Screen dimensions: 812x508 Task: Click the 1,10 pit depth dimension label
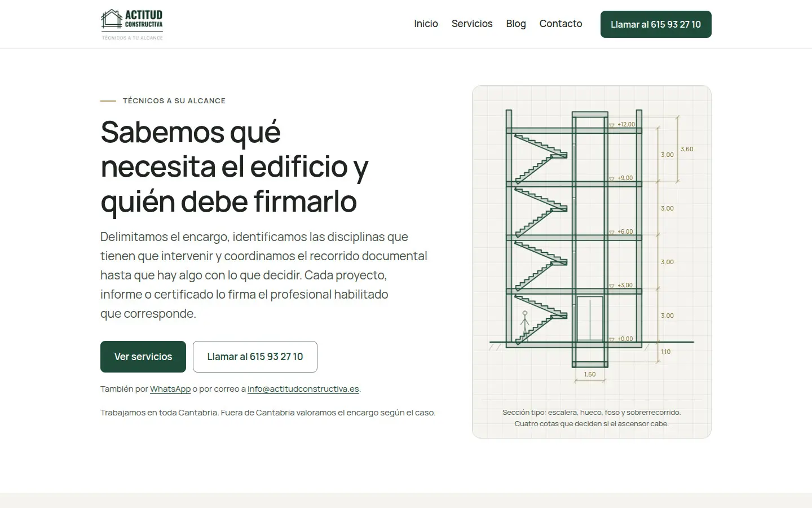pyautogui.click(x=666, y=352)
